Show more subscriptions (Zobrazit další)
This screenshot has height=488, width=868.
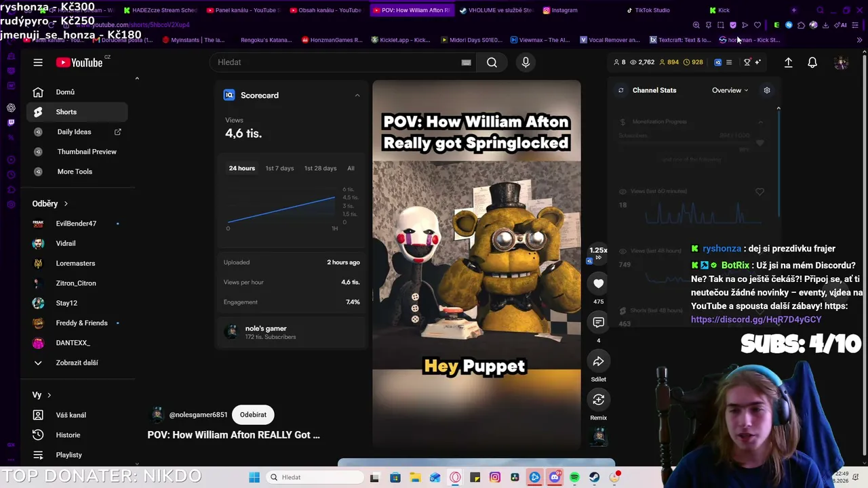point(77,363)
